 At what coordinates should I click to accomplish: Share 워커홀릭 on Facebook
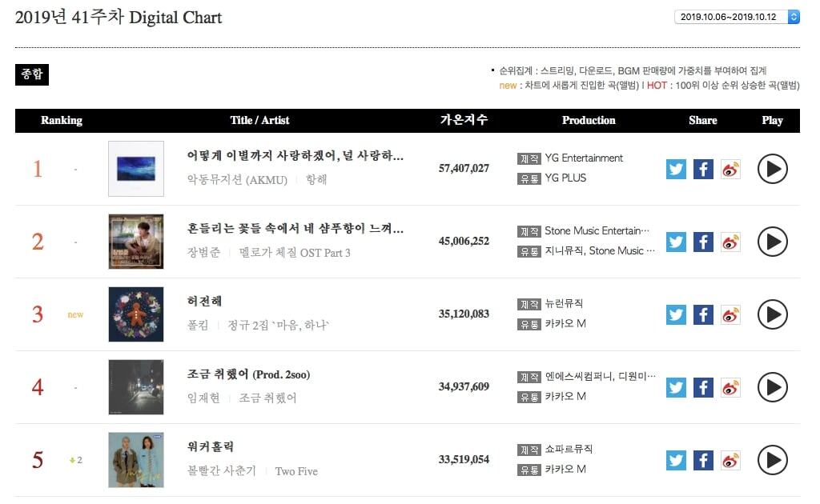[703, 460]
